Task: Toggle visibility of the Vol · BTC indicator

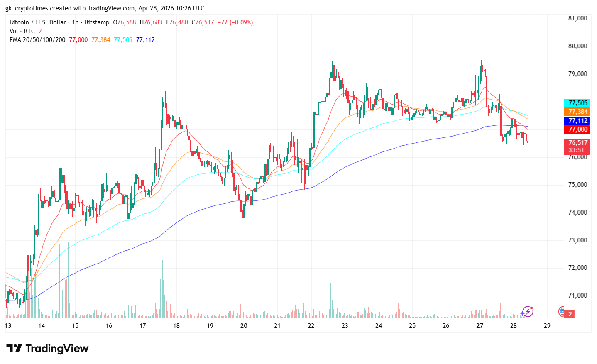Action: [x=22, y=31]
